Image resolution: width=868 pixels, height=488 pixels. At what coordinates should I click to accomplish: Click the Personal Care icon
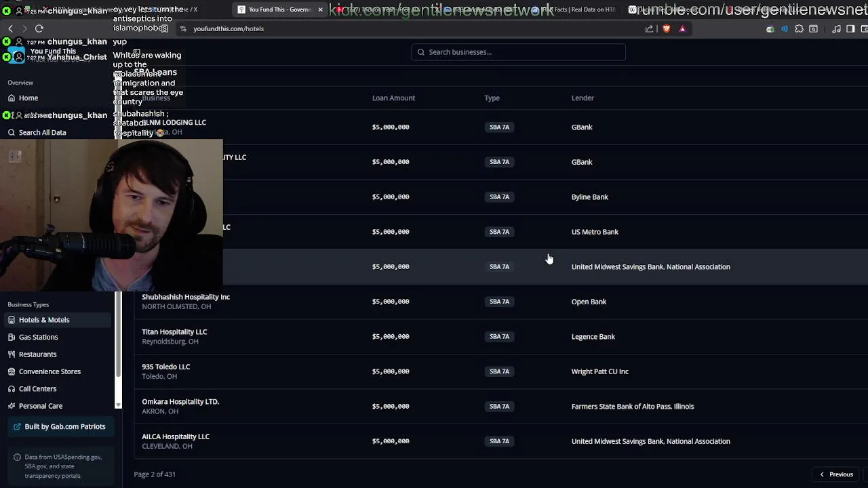point(12,406)
